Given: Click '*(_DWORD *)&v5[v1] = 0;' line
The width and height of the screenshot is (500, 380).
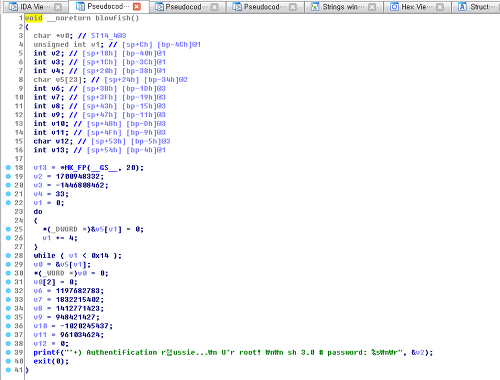Looking at the screenshot, I should click(93, 229).
